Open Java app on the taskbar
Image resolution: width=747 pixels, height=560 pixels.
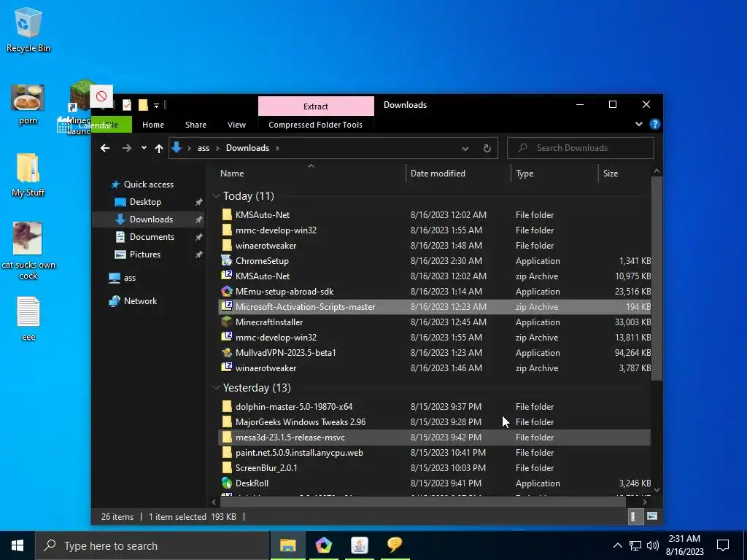(359, 545)
